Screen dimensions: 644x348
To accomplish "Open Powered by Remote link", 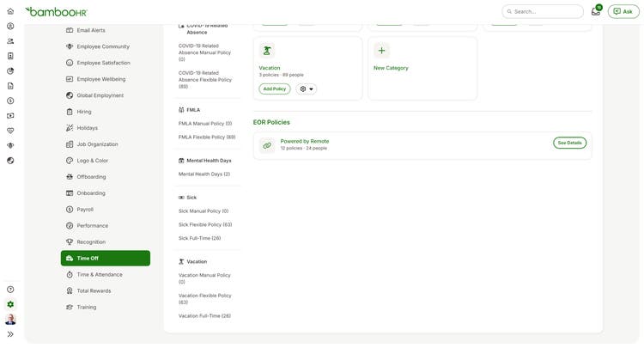I will [305, 141].
